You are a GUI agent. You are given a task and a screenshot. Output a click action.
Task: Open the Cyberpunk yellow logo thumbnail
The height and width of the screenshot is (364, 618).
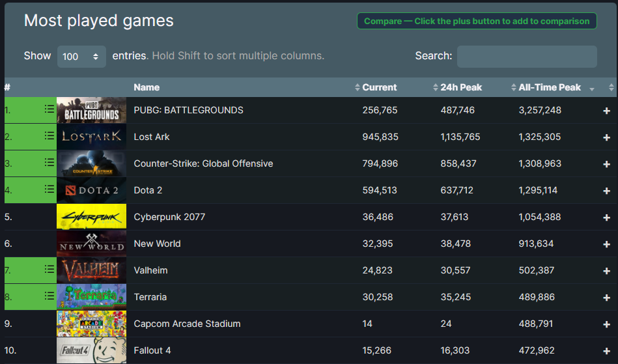coord(91,217)
